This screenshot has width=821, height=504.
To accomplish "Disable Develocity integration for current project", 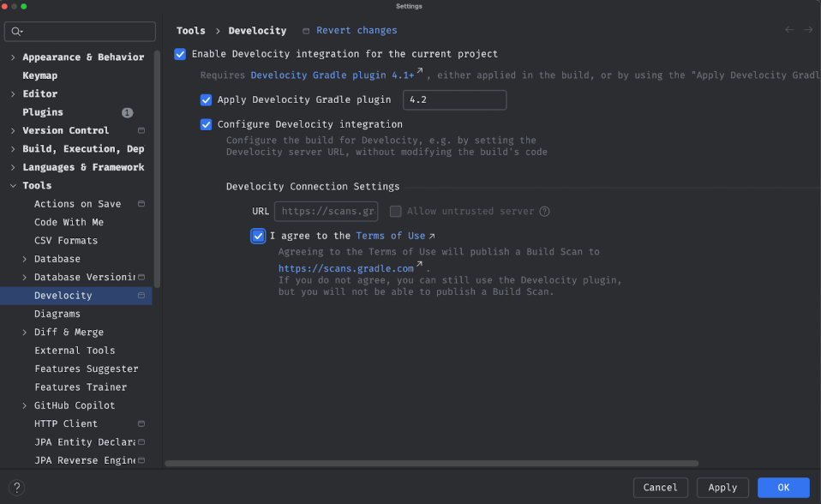I will [x=180, y=54].
